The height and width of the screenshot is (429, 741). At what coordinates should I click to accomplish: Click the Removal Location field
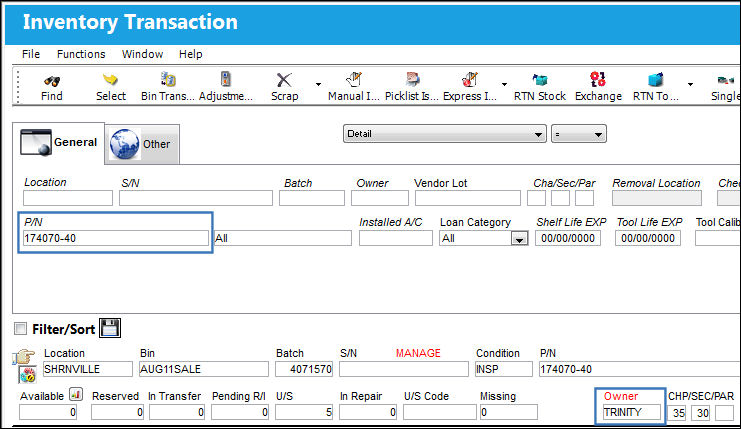tap(657, 198)
